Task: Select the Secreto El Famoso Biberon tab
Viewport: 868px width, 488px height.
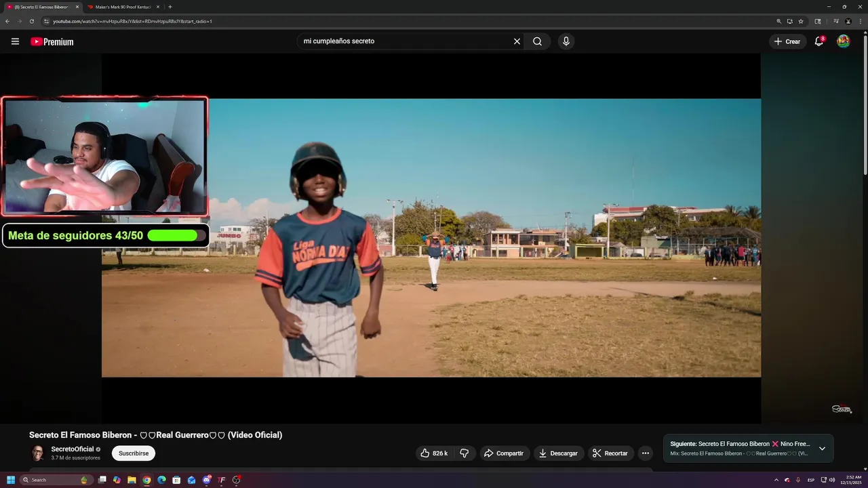Action: pyautogui.click(x=41, y=7)
